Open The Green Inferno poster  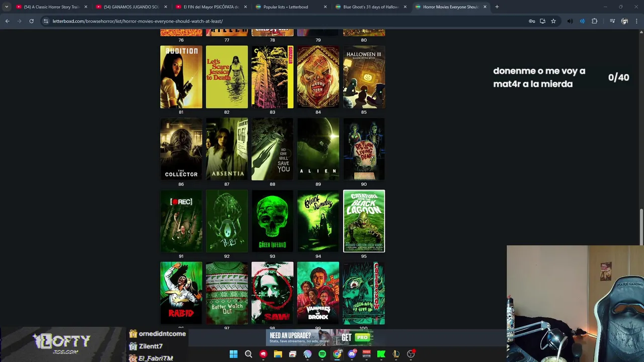(x=272, y=221)
